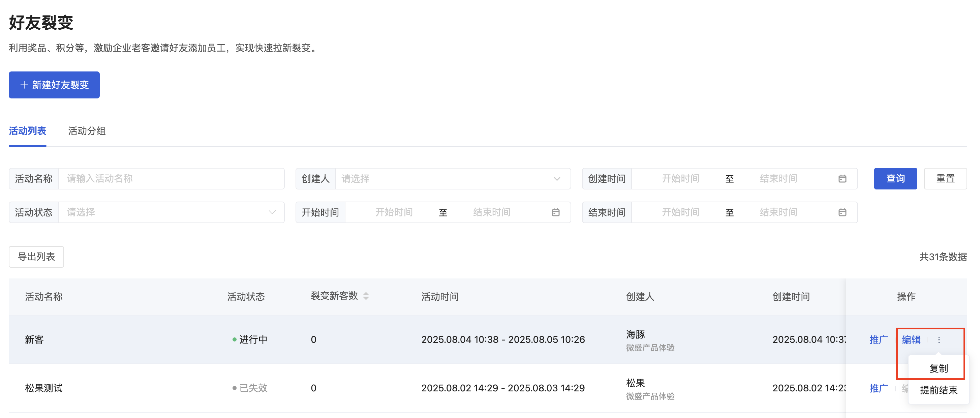Viewport: 980px width, 418px height.
Task: Click the 进行中 status cell
Action: (x=250, y=339)
